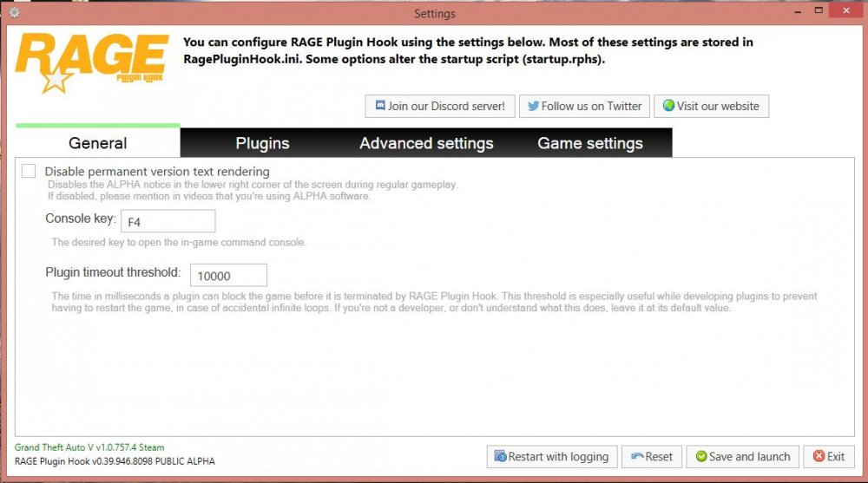The image size is (868, 483).
Task: Exit the settings window
Action: [x=829, y=456]
